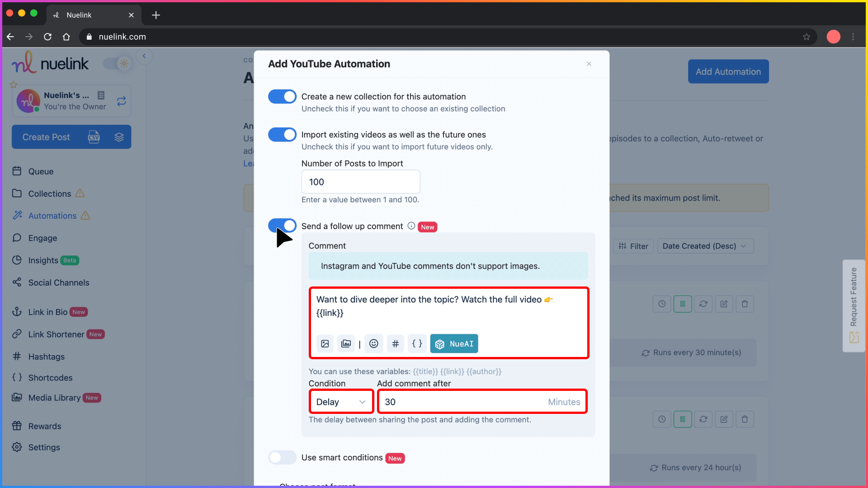Viewport: 868px width, 488px height.
Task: Collapse the sidebar with chevron button
Action: pos(144,56)
